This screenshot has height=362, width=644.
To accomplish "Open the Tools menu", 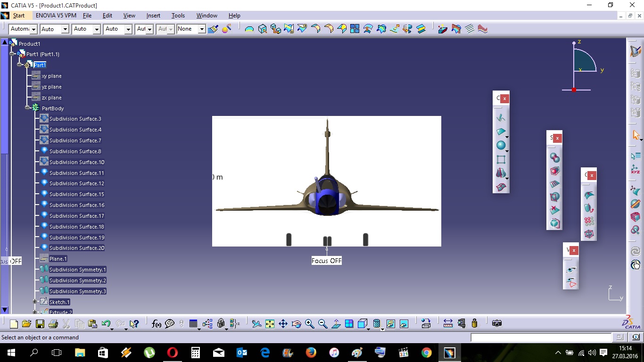I will pos(178,16).
